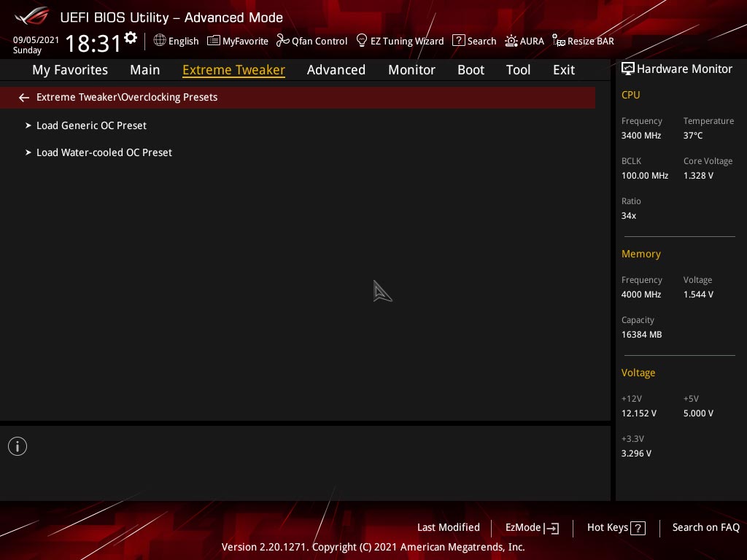Click the MyFavorite label

pos(245,42)
